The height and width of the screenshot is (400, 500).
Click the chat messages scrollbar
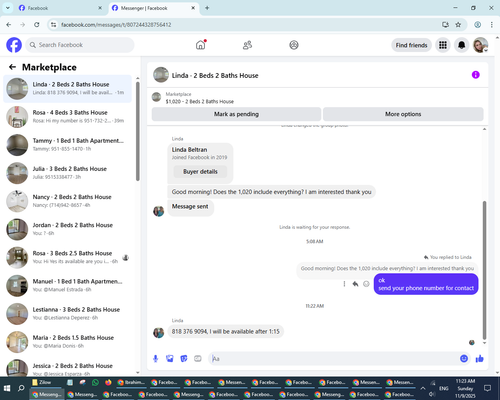click(484, 270)
